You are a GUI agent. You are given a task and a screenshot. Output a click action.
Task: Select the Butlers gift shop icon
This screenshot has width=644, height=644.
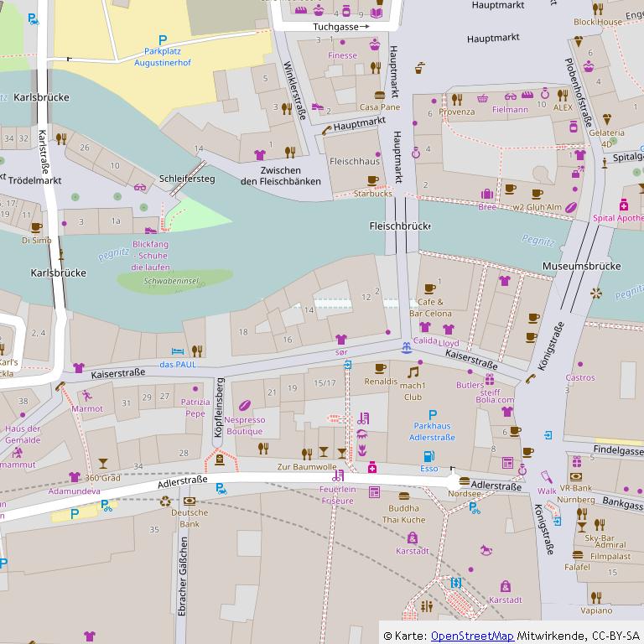tap(490, 379)
